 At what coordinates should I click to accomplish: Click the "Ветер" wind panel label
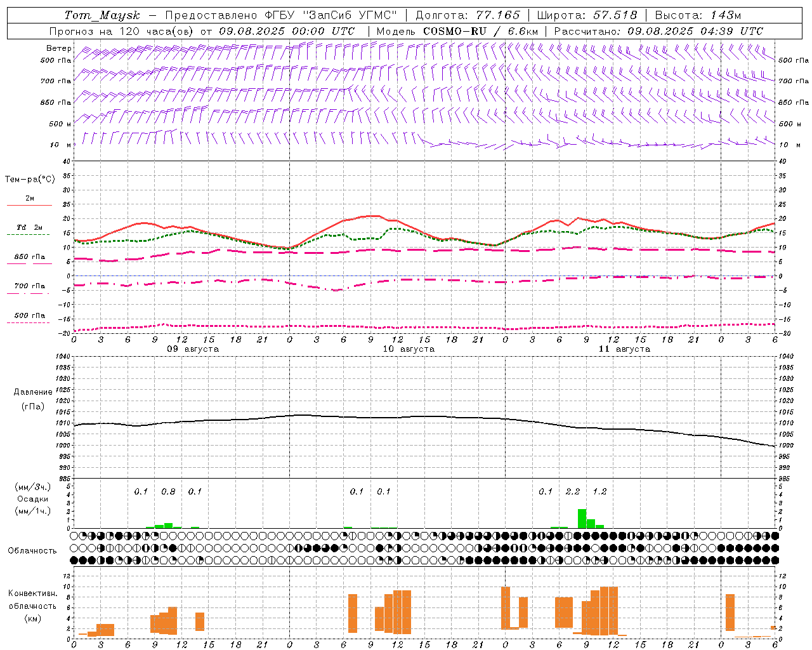coord(58,48)
